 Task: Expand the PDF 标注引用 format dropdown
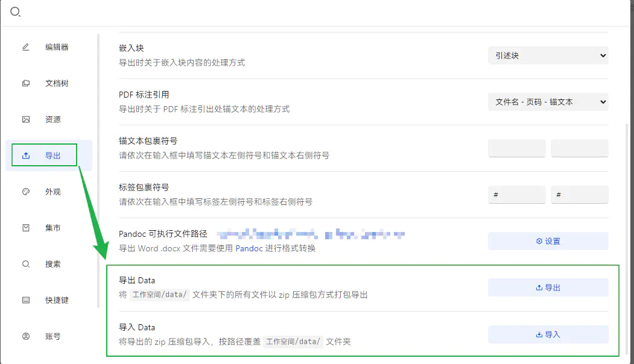point(548,102)
